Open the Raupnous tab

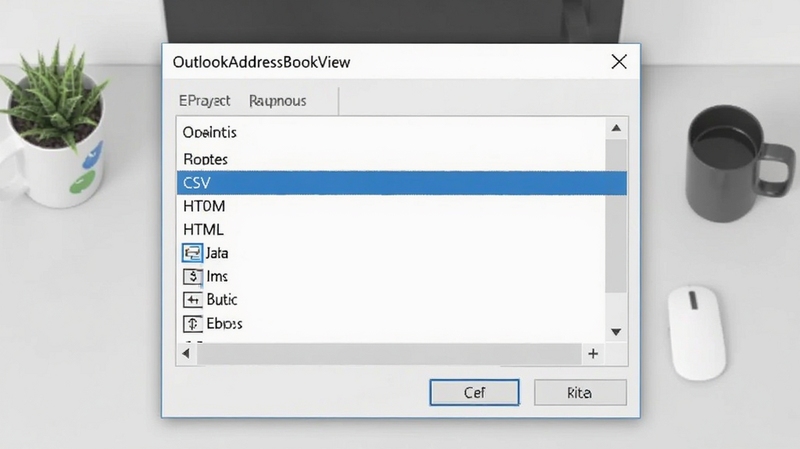[278, 101]
